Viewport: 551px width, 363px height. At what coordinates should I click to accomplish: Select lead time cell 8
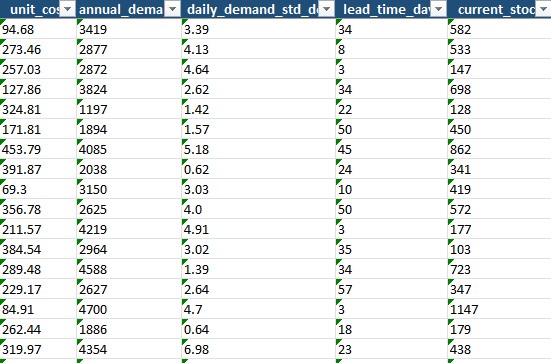(x=391, y=49)
